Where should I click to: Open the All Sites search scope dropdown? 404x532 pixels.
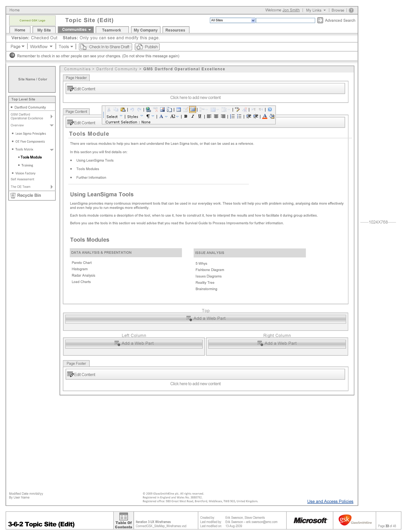pyautogui.click(x=253, y=20)
